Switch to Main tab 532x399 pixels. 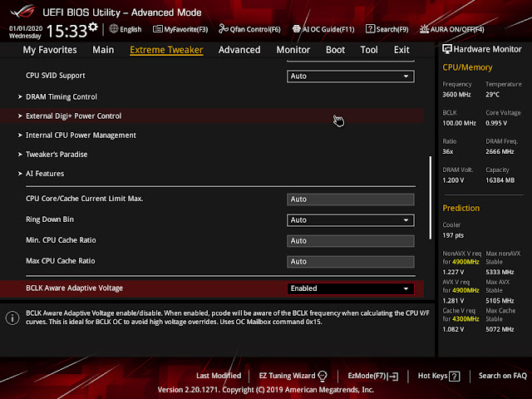[103, 50]
